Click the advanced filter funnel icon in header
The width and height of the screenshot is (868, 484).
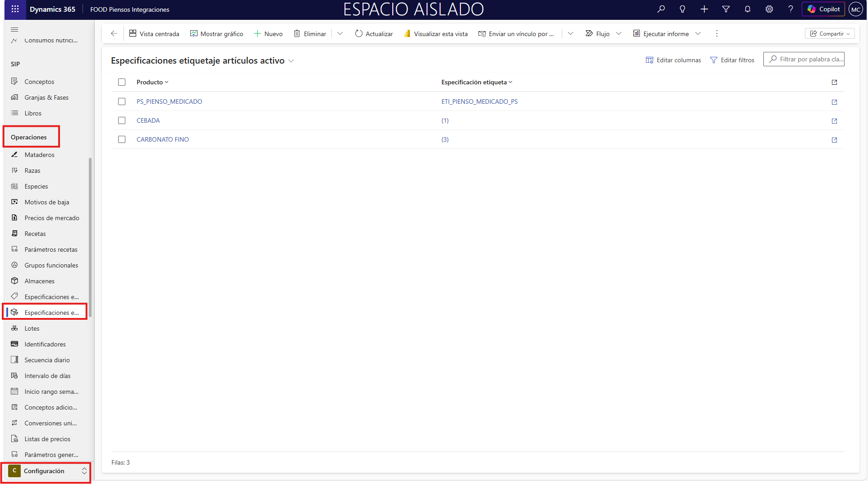pyautogui.click(x=726, y=9)
